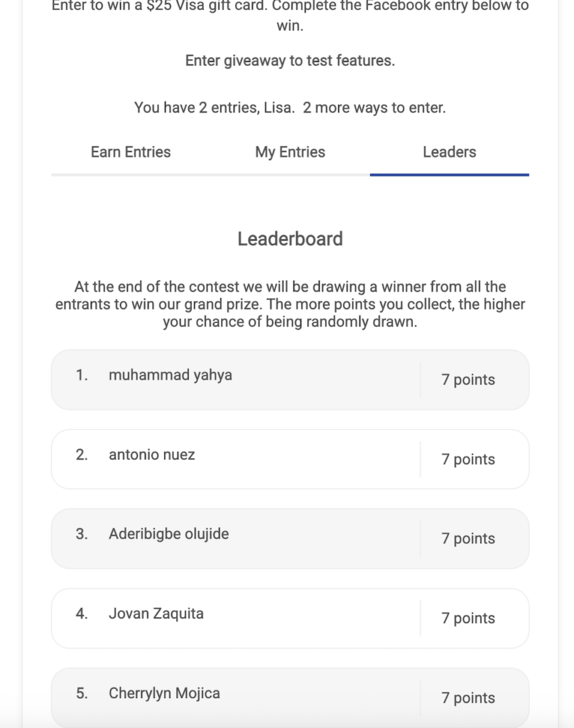Click the 'Enter giveaway to test features' text
574x728 pixels.
click(x=290, y=61)
